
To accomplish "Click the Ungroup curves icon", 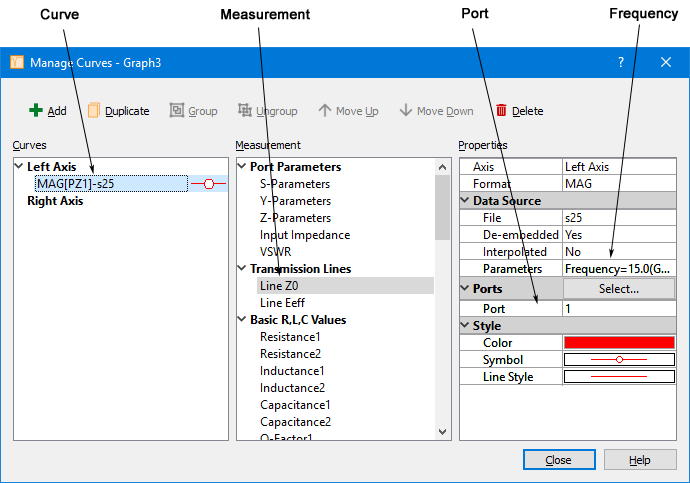I will (x=245, y=110).
